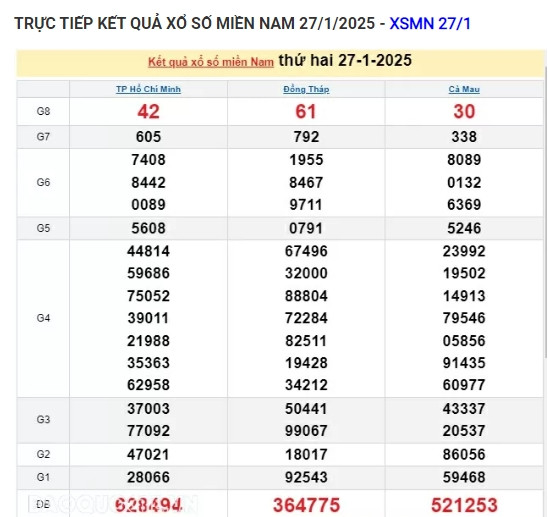Open the Cà Mau column link

pos(464,89)
